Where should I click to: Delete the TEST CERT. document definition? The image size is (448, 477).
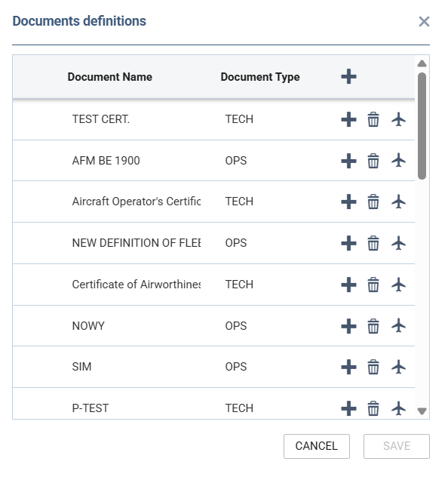click(373, 119)
